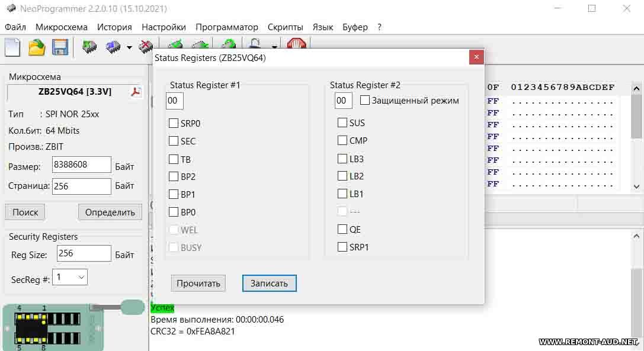Toggle the SEC checkbox
This screenshot has height=351, width=644.
click(x=174, y=141)
